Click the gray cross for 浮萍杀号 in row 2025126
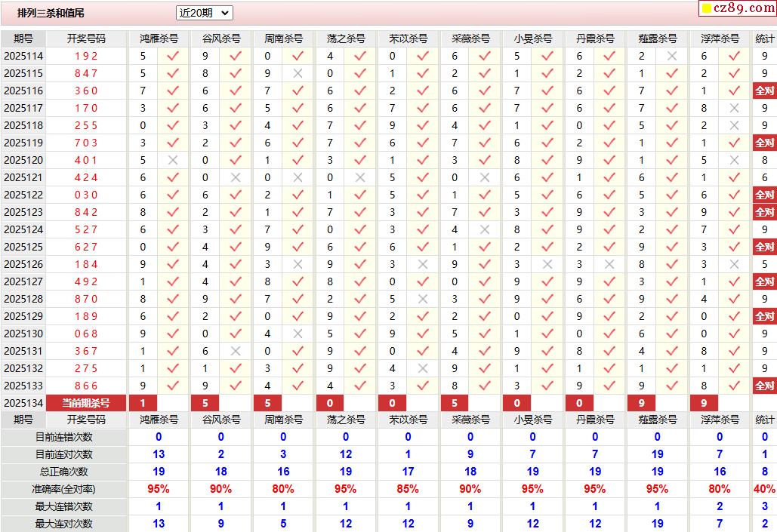Image resolution: width=777 pixels, height=532 pixels. pos(735,264)
